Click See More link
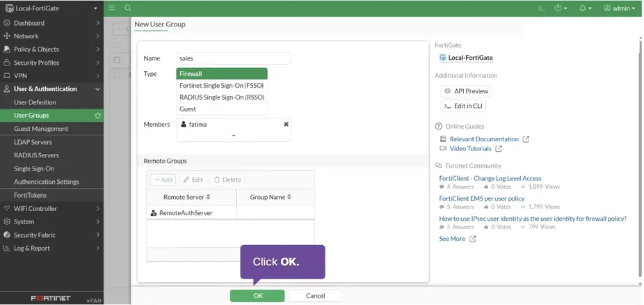The height and width of the screenshot is (305, 644). (x=452, y=239)
